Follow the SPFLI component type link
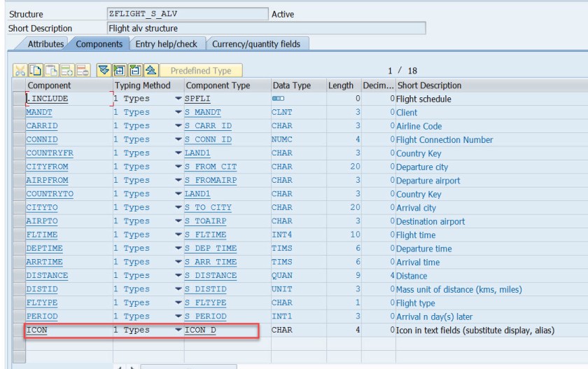588x369 pixels. (x=197, y=99)
